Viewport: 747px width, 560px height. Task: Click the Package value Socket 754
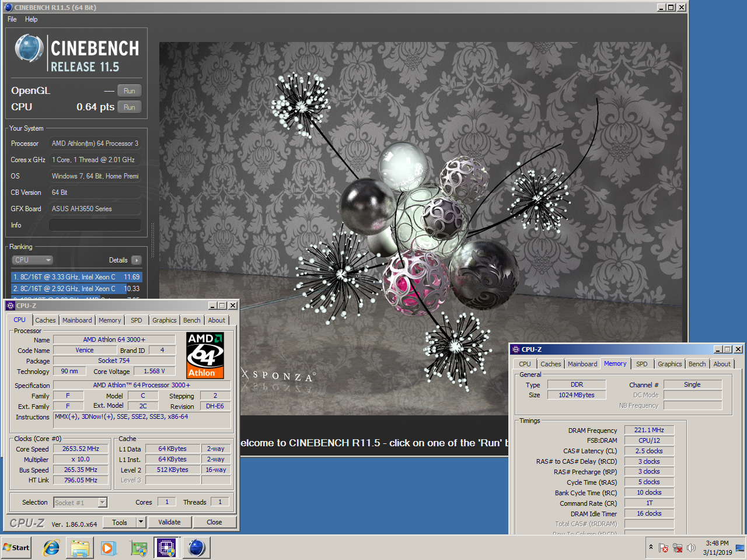click(114, 360)
